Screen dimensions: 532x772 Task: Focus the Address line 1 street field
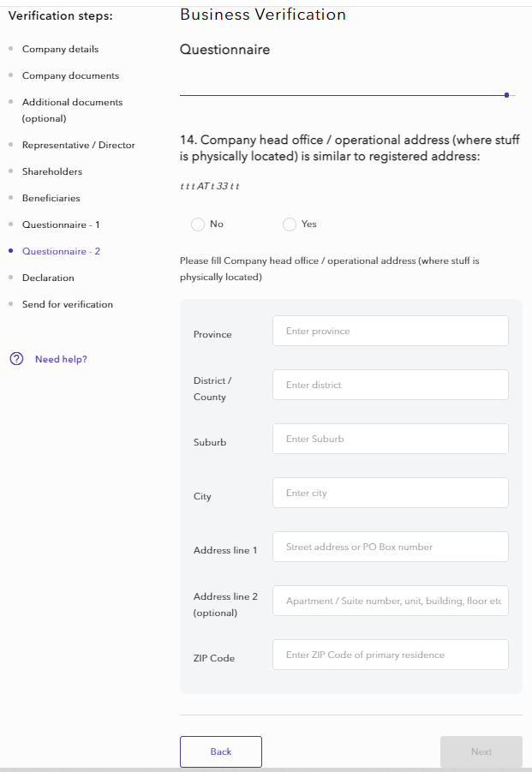(390, 547)
